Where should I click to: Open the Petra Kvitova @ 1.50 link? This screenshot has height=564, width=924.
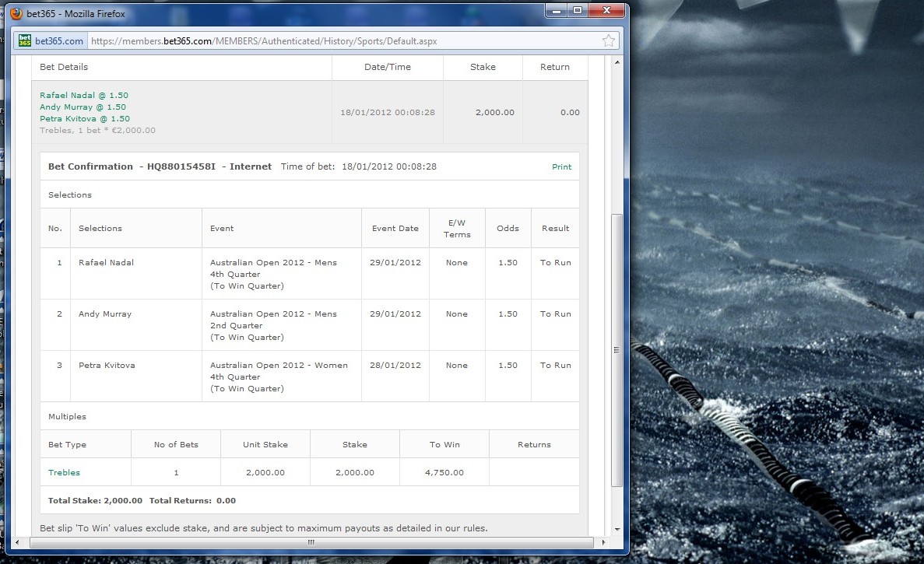click(x=84, y=118)
